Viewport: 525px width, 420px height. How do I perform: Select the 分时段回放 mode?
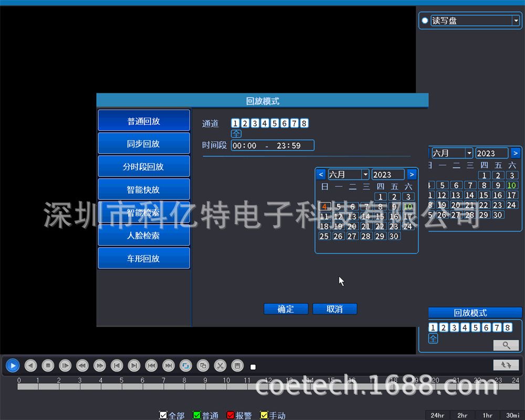pos(144,166)
